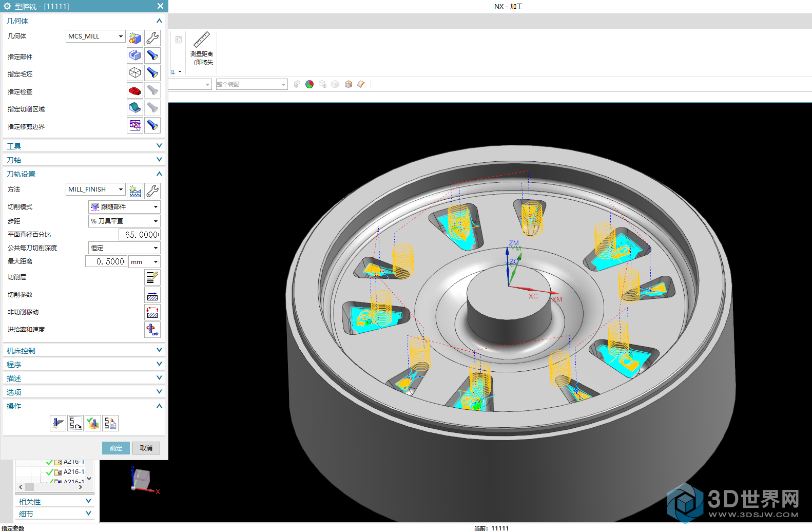Image resolution: width=812 pixels, height=531 pixels.
Task: Expand the 选项 section
Action: (84, 392)
